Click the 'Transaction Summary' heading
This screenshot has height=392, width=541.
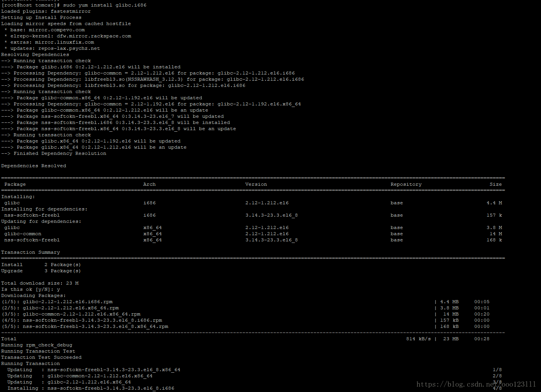[31, 252]
